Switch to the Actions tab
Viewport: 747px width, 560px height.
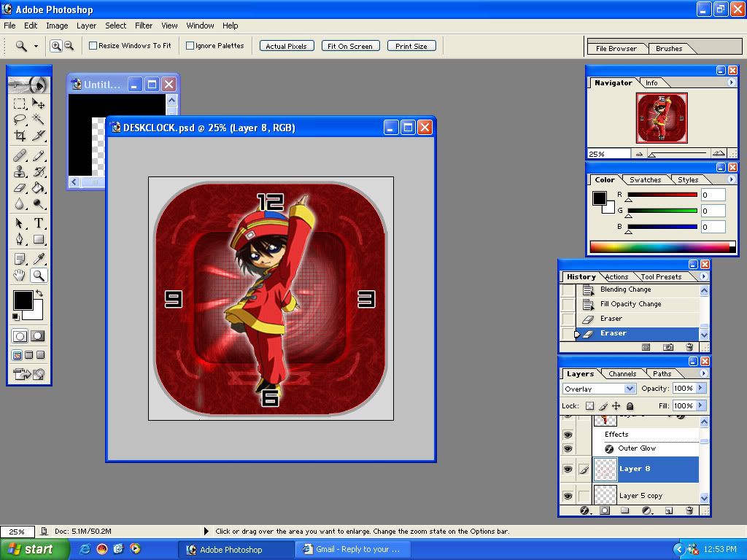pyautogui.click(x=616, y=276)
